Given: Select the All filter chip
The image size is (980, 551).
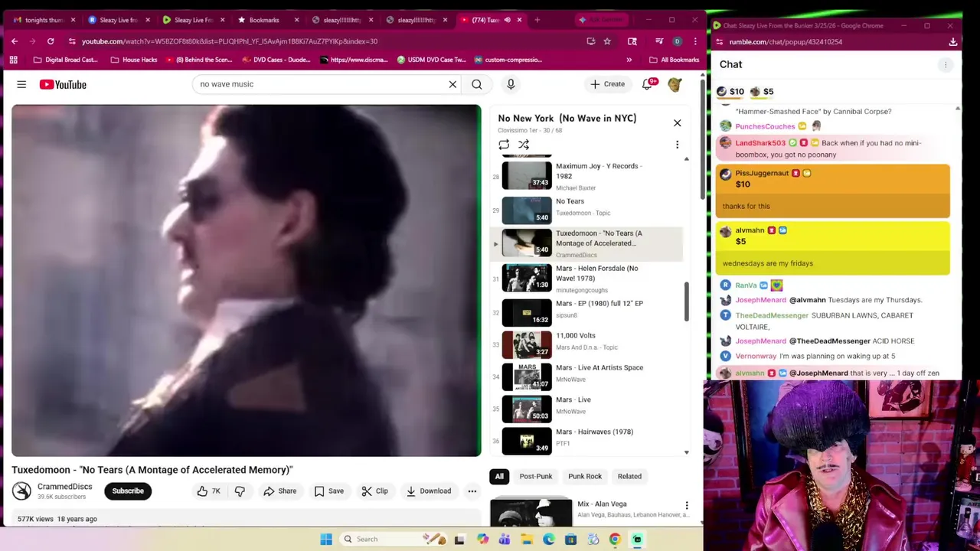Looking at the screenshot, I should pyautogui.click(x=499, y=476).
